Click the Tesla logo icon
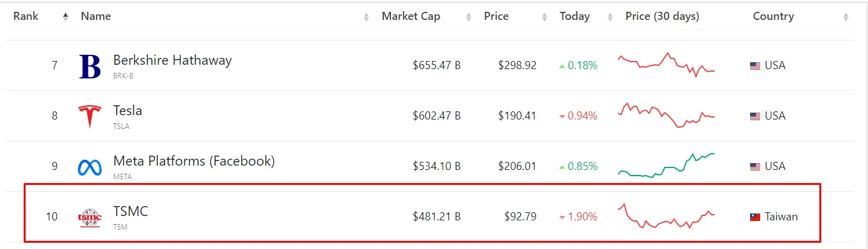Viewport: 868px width, 249px height. 90,116
